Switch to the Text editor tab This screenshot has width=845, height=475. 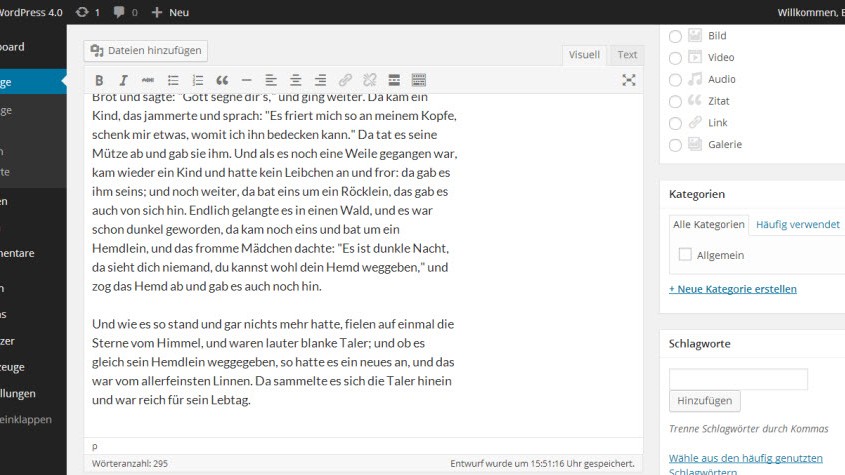pos(627,54)
